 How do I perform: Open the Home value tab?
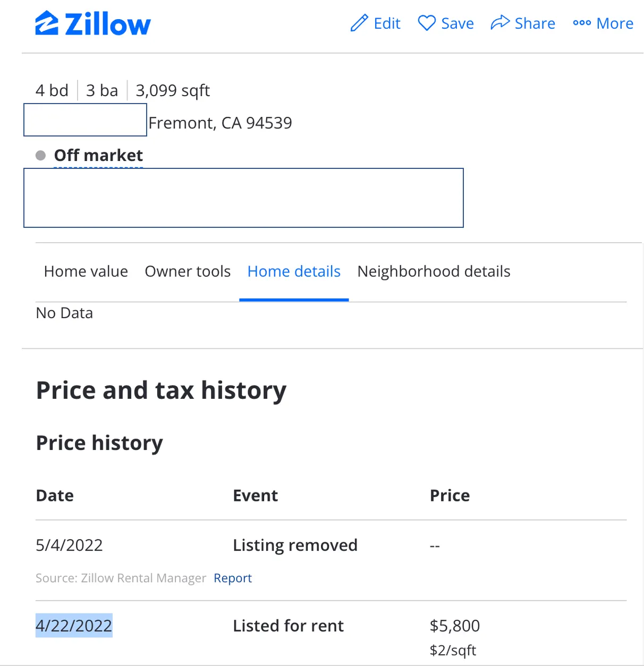point(86,271)
